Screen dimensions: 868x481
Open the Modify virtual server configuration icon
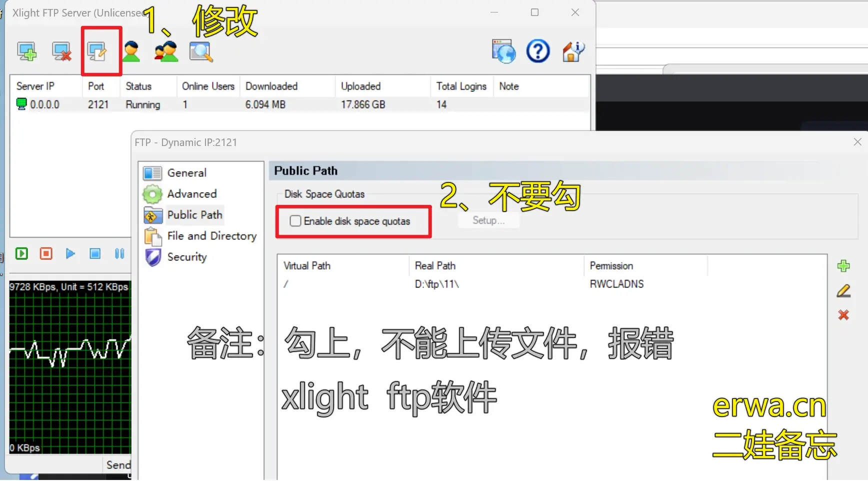97,51
